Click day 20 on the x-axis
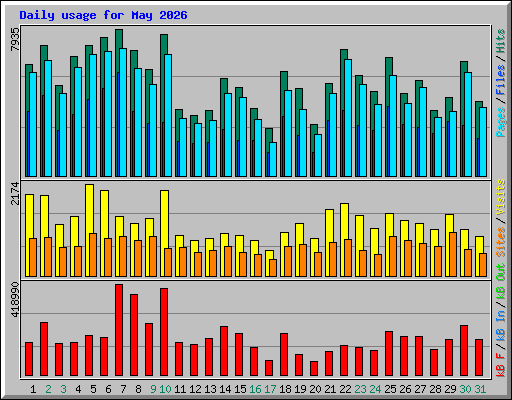 point(315,389)
